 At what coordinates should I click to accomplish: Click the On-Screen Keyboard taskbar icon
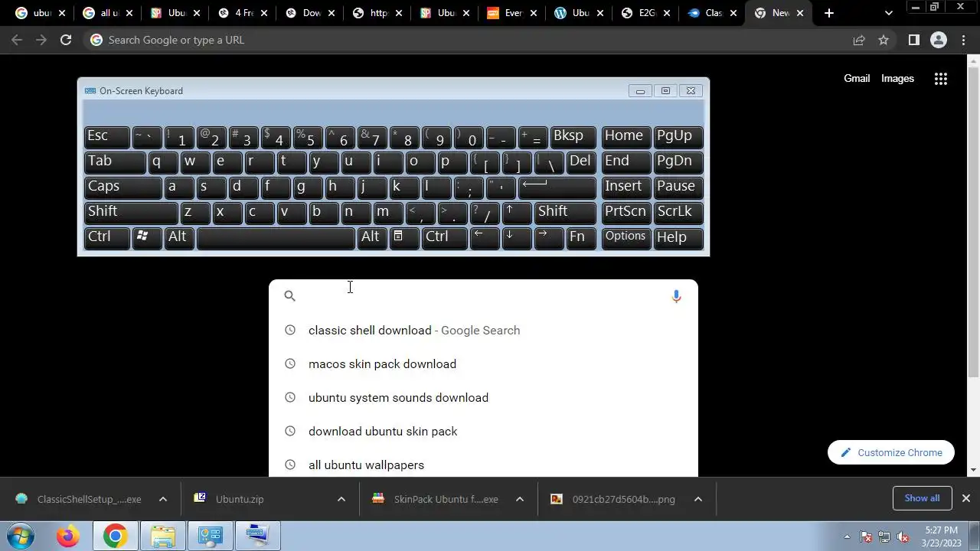257,536
